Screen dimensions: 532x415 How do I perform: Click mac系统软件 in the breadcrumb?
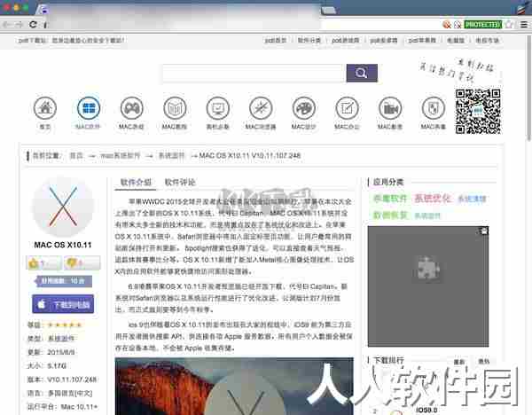point(120,156)
